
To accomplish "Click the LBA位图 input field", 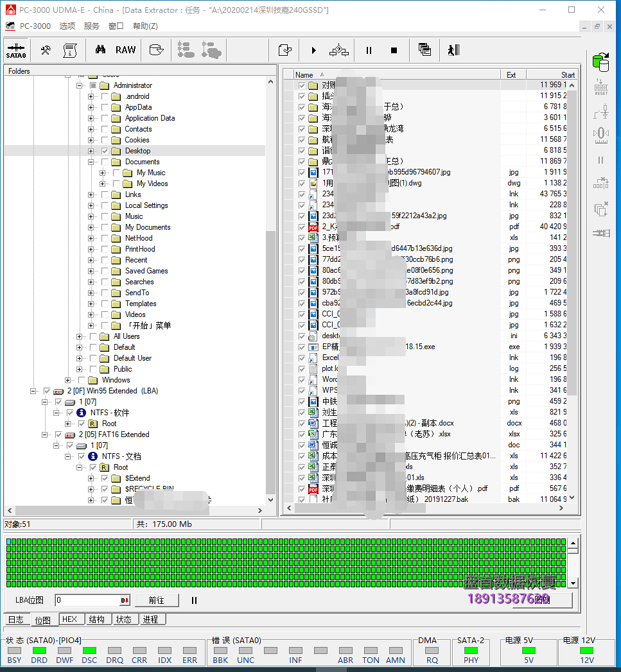I will click(88, 600).
